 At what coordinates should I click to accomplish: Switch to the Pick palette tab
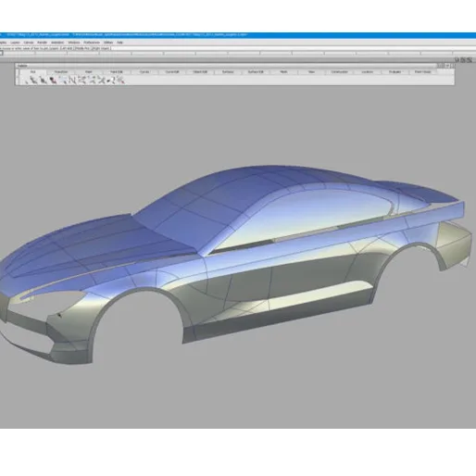[x=32, y=71]
